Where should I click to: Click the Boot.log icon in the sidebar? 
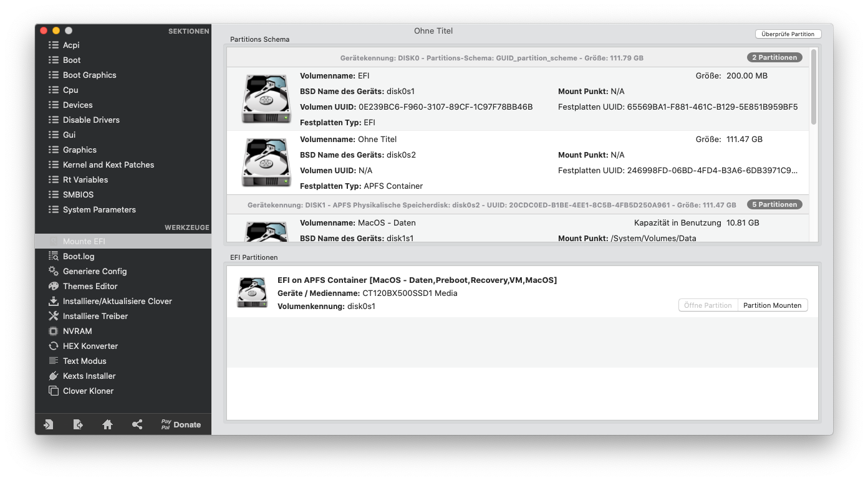pyautogui.click(x=53, y=256)
